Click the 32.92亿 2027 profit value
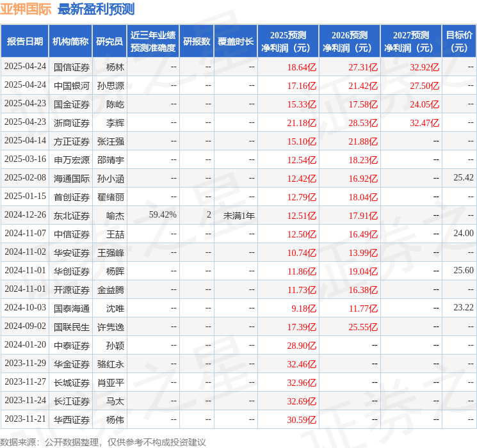Screen dimensions: 477x448 coord(424,67)
